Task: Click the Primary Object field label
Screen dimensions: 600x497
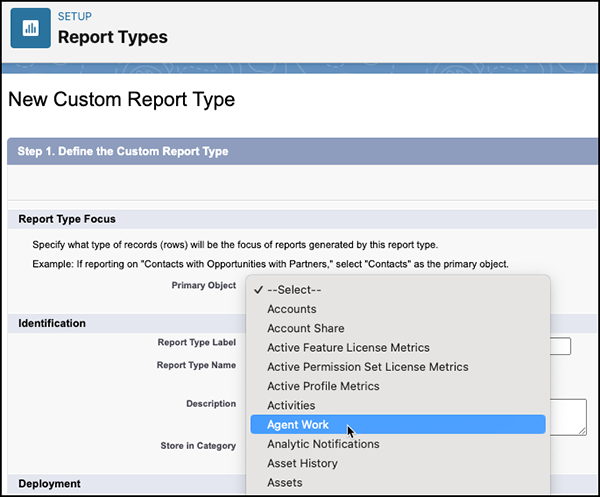Action: tap(204, 285)
